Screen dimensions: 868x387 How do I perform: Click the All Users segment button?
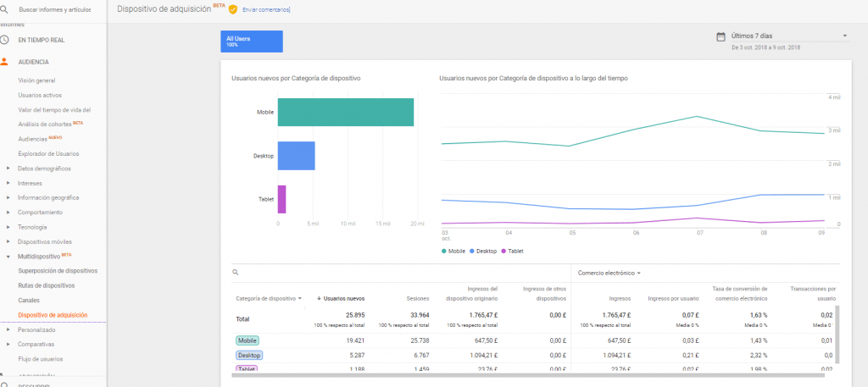pyautogui.click(x=251, y=41)
